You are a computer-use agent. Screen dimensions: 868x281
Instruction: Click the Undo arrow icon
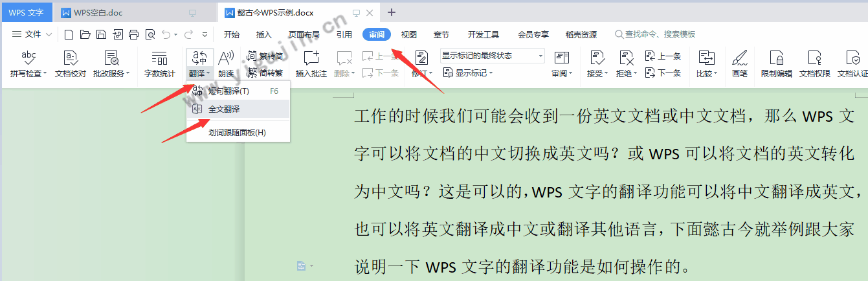coord(166,34)
